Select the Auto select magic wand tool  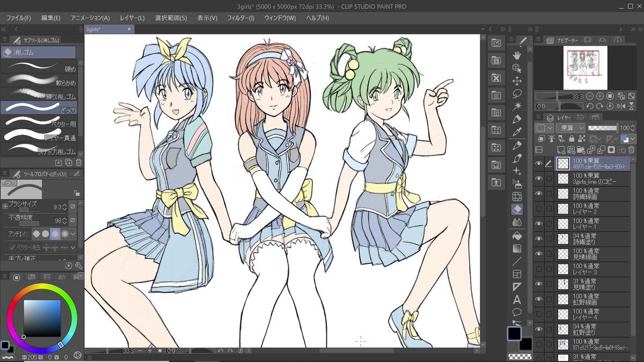517,106
